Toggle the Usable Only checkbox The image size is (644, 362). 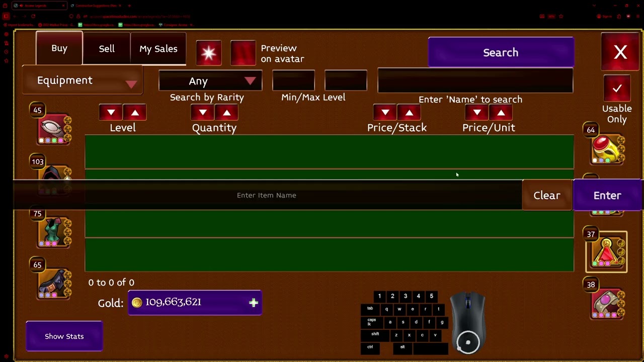[x=617, y=88]
